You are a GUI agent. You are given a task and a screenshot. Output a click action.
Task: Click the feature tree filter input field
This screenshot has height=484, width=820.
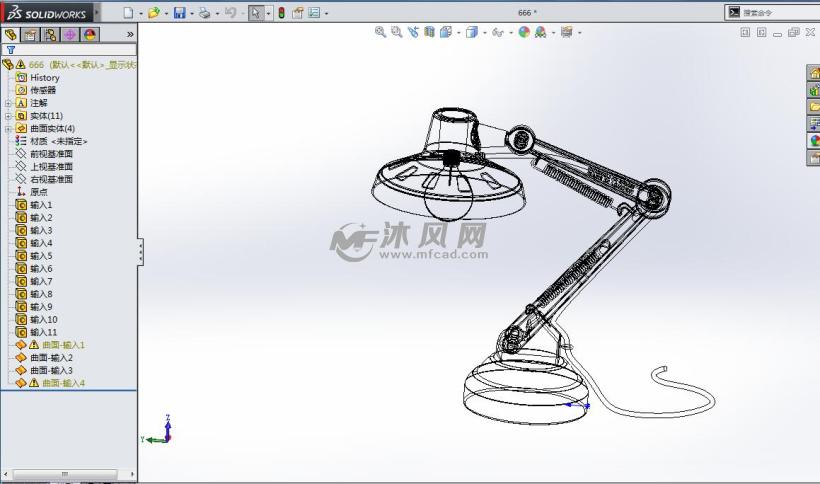69,50
